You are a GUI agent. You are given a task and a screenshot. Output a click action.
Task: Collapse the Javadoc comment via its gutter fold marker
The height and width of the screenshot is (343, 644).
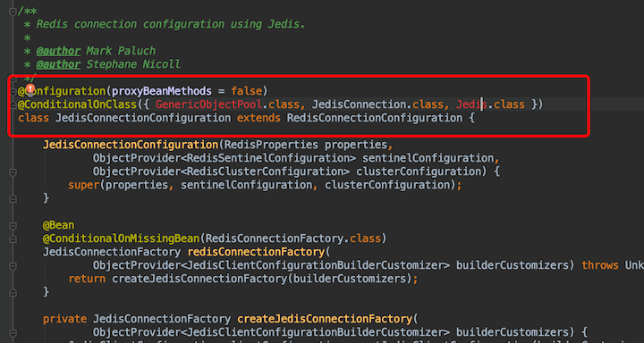pyautogui.click(x=13, y=11)
